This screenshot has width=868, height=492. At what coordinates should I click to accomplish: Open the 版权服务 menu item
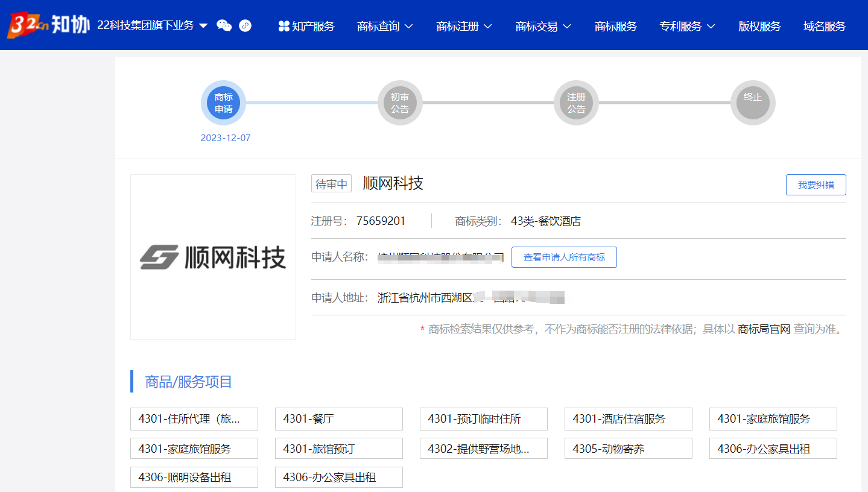coord(759,26)
